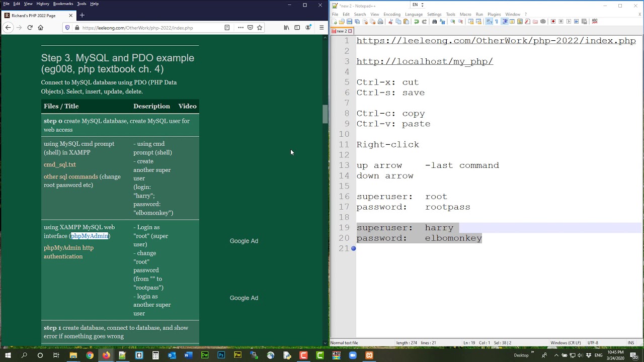Open the phpMyAdmin link

pyautogui.click(x=90, y=236)
